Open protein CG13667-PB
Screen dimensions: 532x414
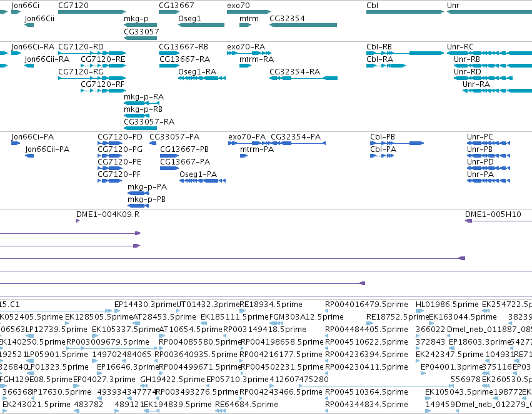click(x=184, y=149)
